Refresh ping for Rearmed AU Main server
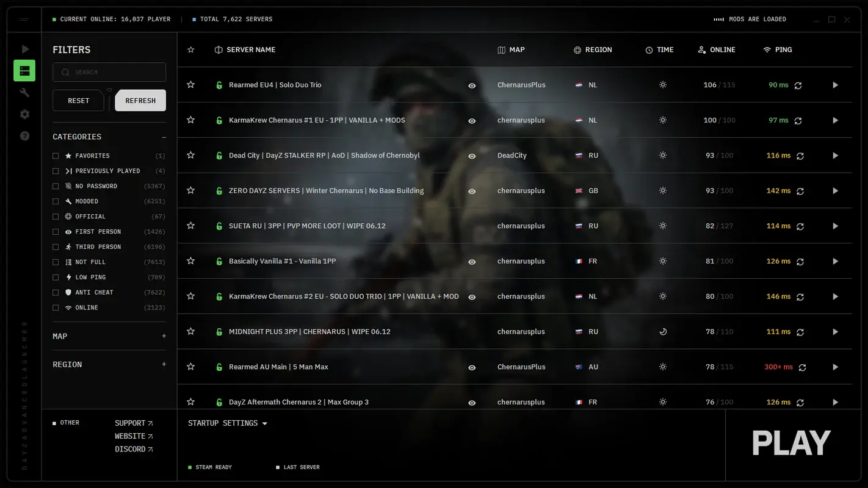 point(802,367)
